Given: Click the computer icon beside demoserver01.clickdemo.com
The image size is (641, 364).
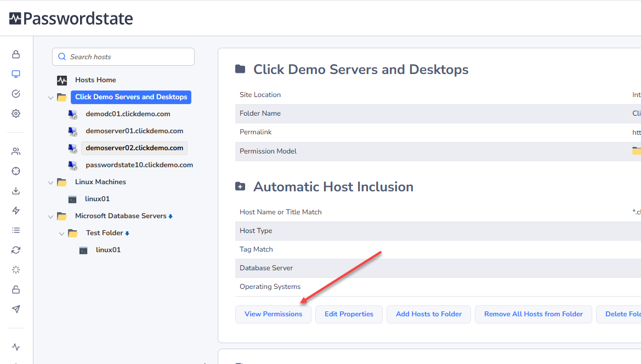Looking at the screenshot, I should pyautogui.click(x=73, y=131).
